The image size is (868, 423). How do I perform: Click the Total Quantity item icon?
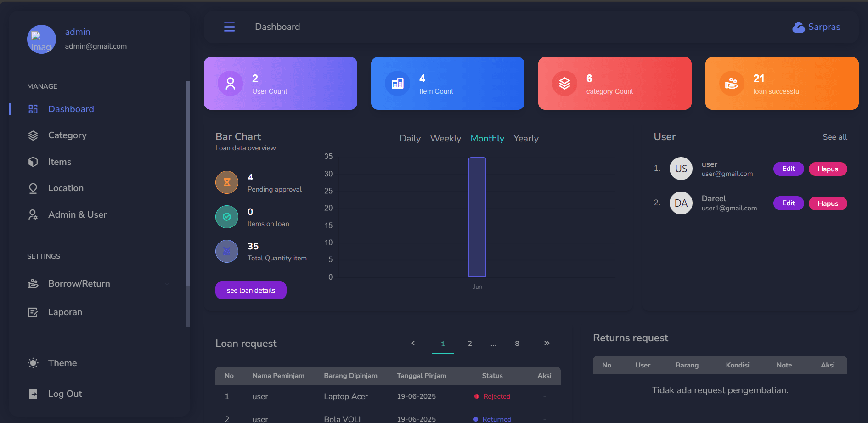(x=227, y=251)
